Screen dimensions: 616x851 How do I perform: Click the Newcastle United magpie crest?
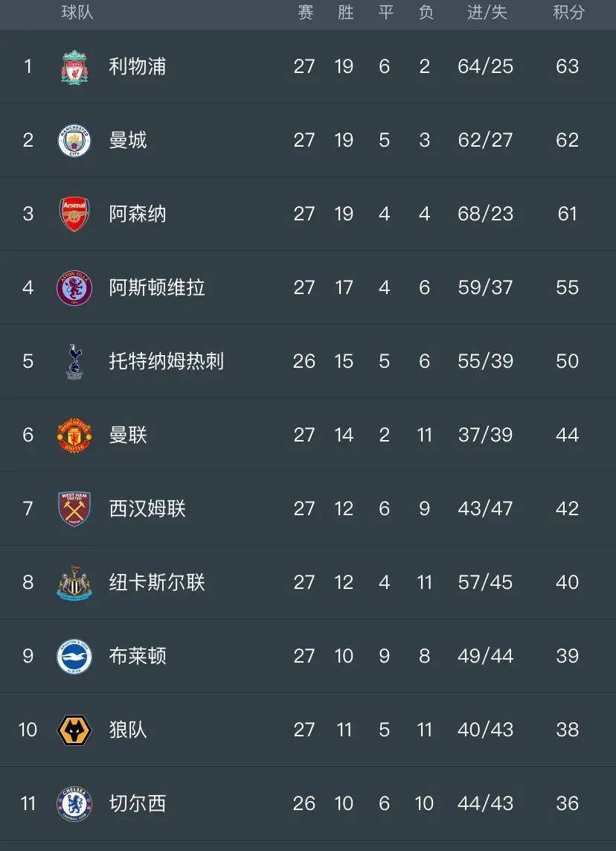[74, 582]
